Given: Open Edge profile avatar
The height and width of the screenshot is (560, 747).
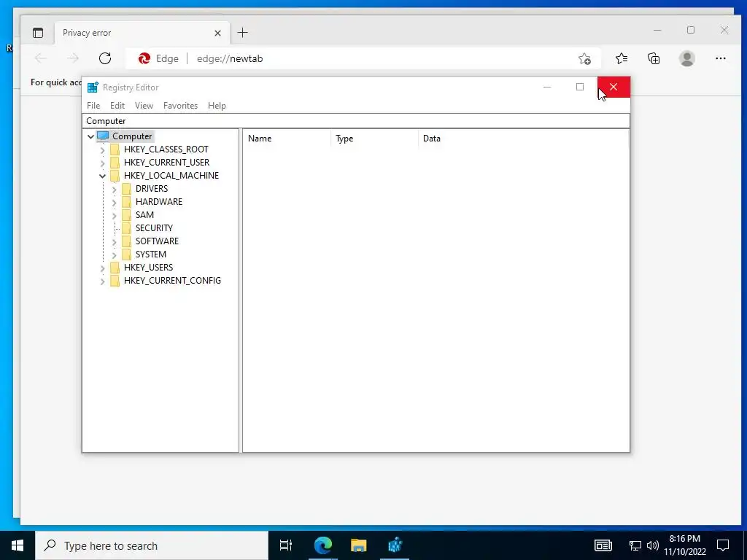Looking at the screenshot, I should pyautogui.click(x=686, y=58).
